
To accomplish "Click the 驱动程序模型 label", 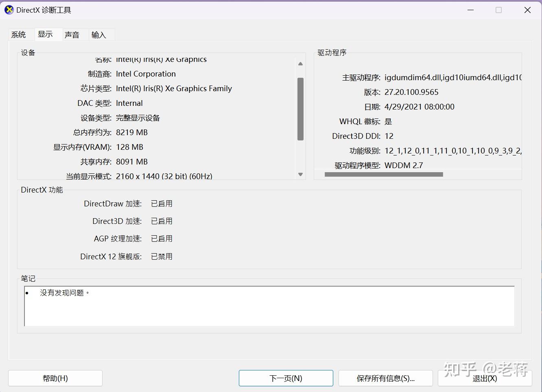I will 358,165.
